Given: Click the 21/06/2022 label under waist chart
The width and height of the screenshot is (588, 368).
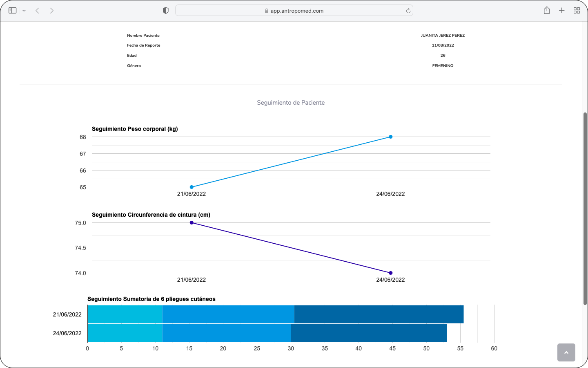Looking at the screenshot, I should coord(192,280).
